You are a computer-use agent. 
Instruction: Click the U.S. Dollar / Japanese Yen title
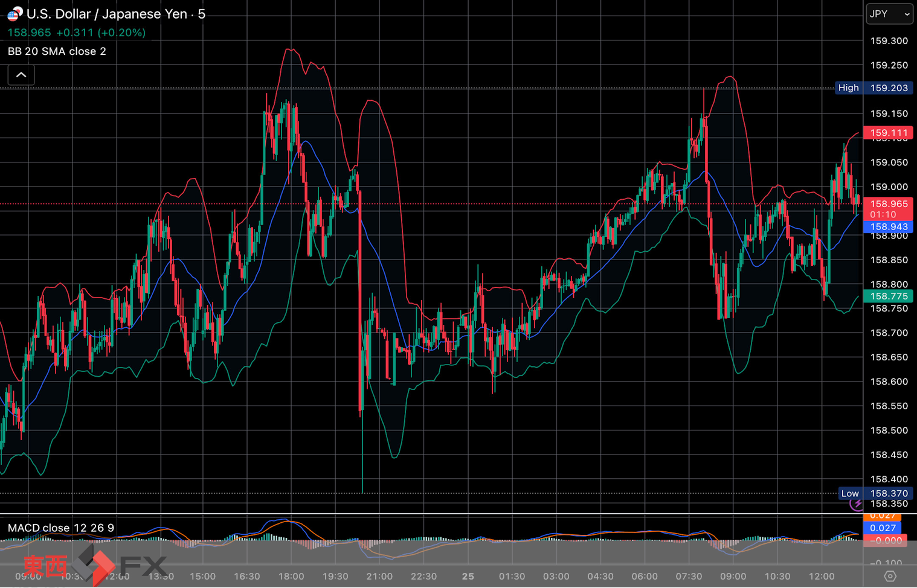(106, 14)
